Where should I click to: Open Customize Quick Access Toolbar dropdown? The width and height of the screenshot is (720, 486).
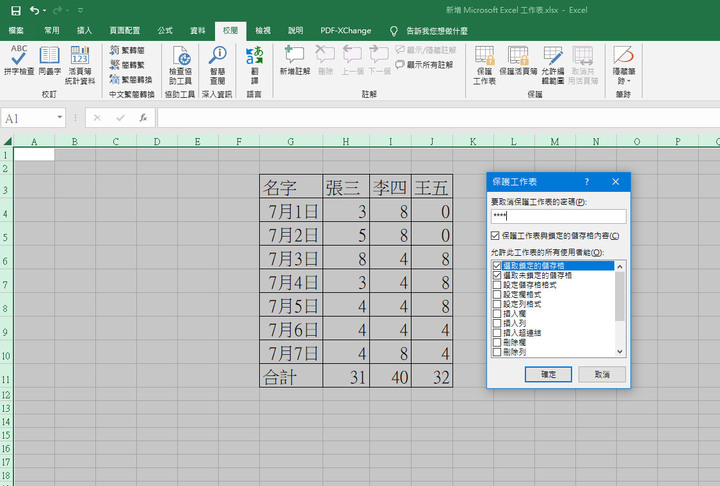coord(80,11)
